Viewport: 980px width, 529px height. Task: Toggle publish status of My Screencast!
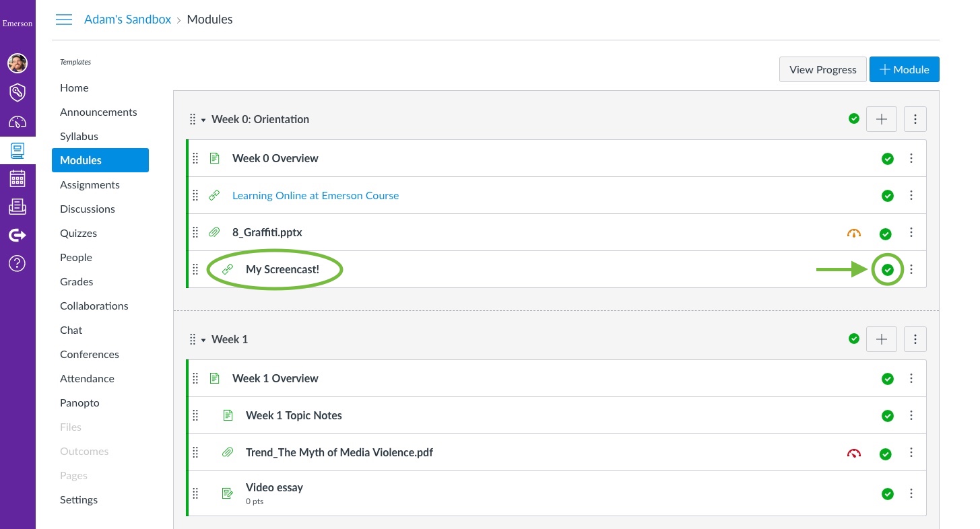tap(888, 270)
